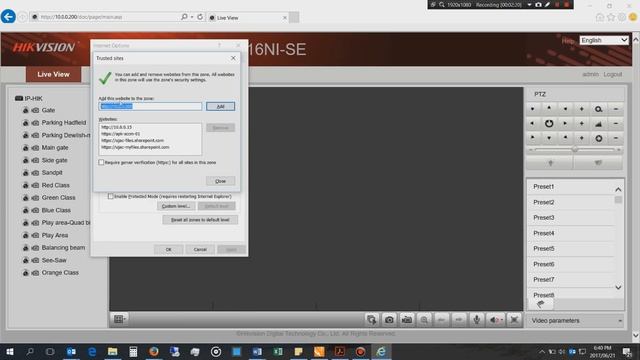Screen dimensions: 640x360
Task: Move PTZ diagonally down-right
Action: [565, 138]
